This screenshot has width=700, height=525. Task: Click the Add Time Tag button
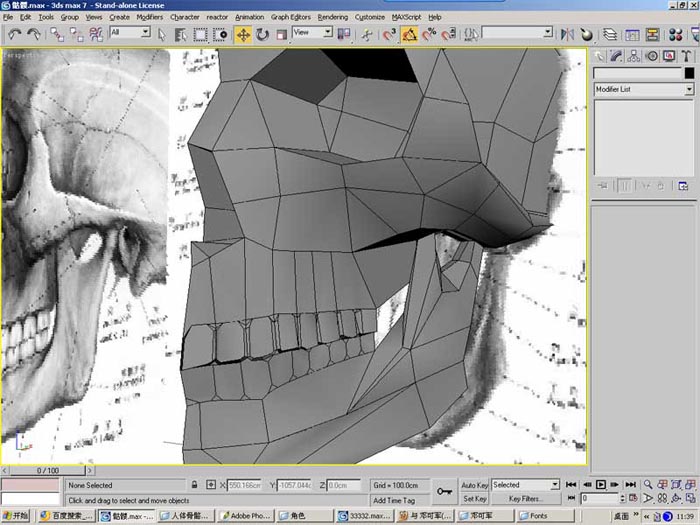pos(400,500)
